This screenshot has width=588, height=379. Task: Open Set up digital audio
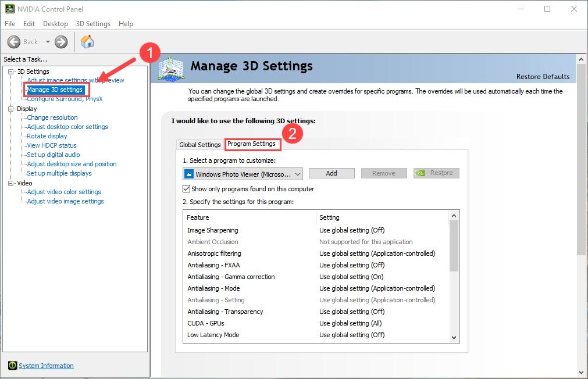click(x=54, y=155)
